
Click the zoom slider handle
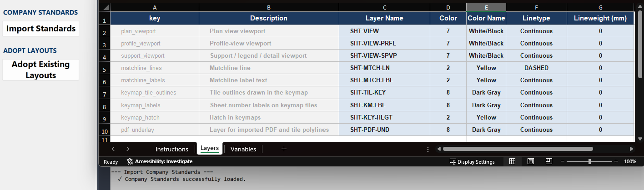coord(589,161)
